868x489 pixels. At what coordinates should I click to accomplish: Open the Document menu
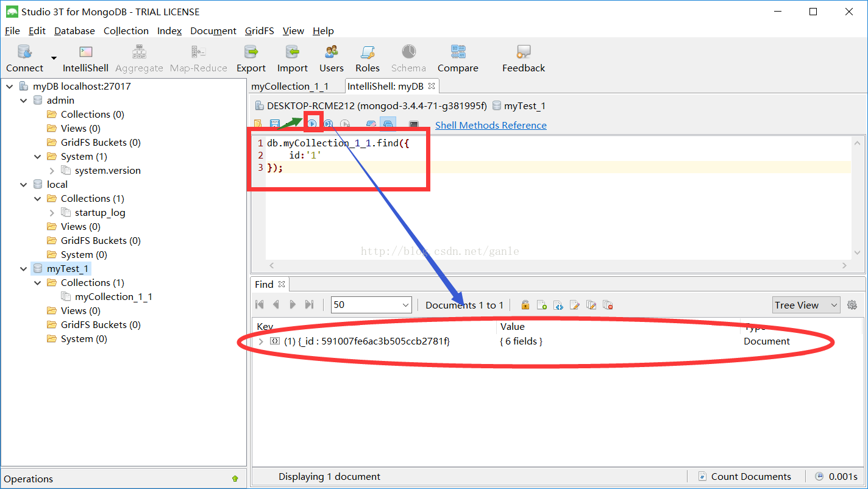click(213, 30)
